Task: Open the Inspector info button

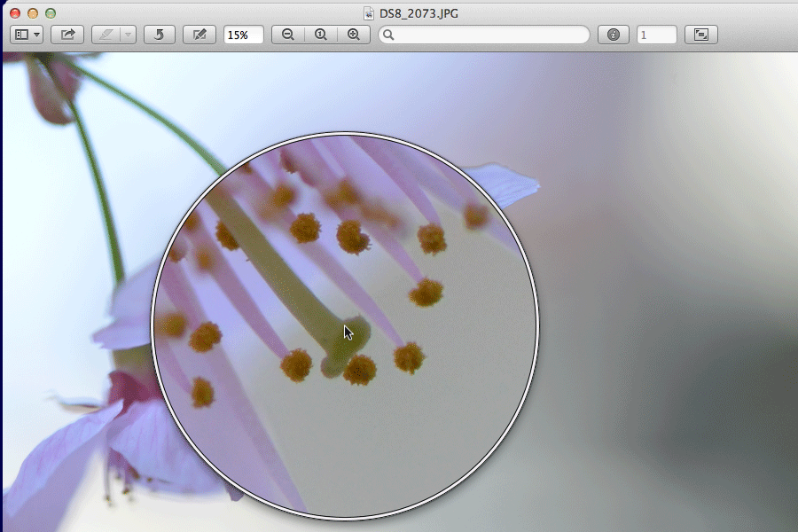Action: click(614, 35)
